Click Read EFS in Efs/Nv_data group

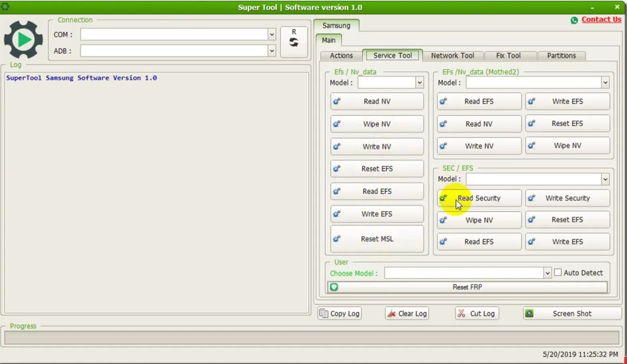377,191
